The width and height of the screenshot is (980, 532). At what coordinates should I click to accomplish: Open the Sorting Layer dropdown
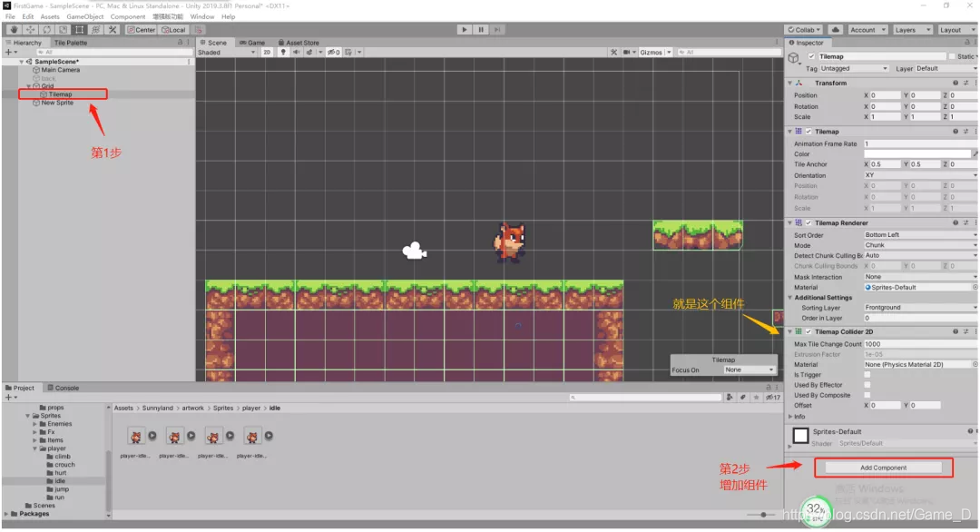click(920, 308)
